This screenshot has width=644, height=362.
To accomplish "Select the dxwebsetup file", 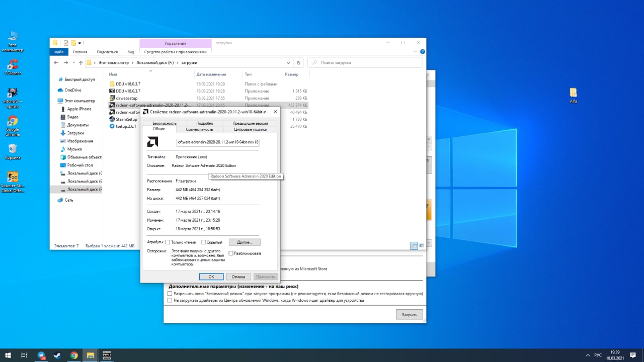I will pos(126,98).
